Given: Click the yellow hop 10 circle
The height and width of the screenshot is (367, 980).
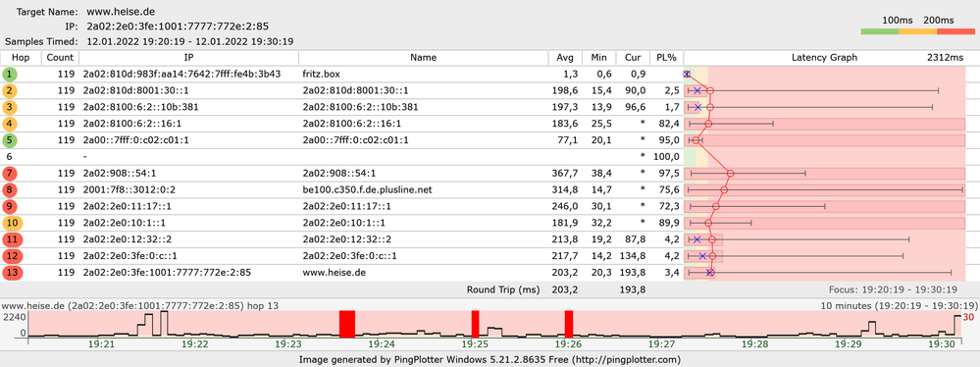Looking at the screenshot, I should click(x=12, y=223).
